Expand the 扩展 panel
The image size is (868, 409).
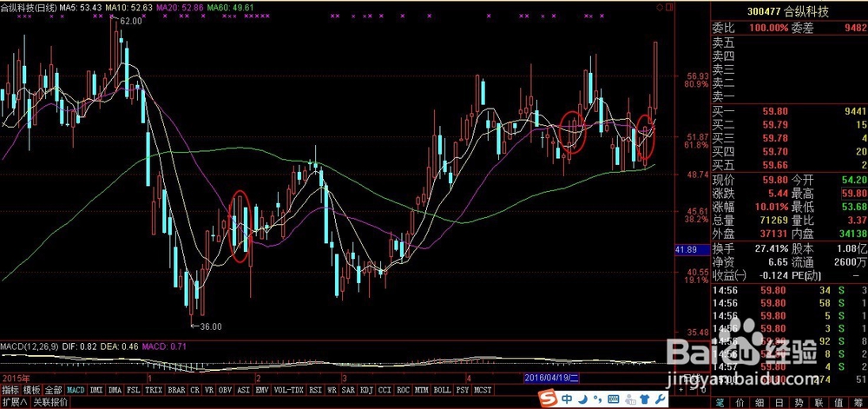click(x=15, y=402)
